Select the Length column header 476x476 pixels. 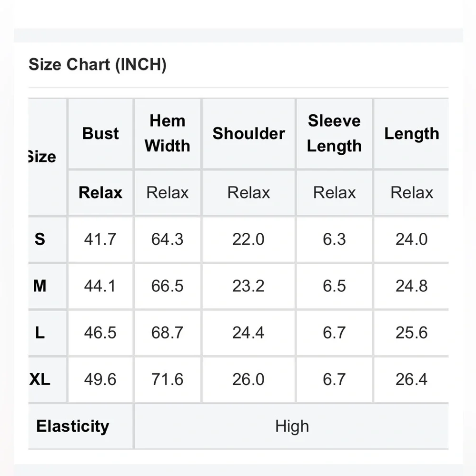point(411,133)
